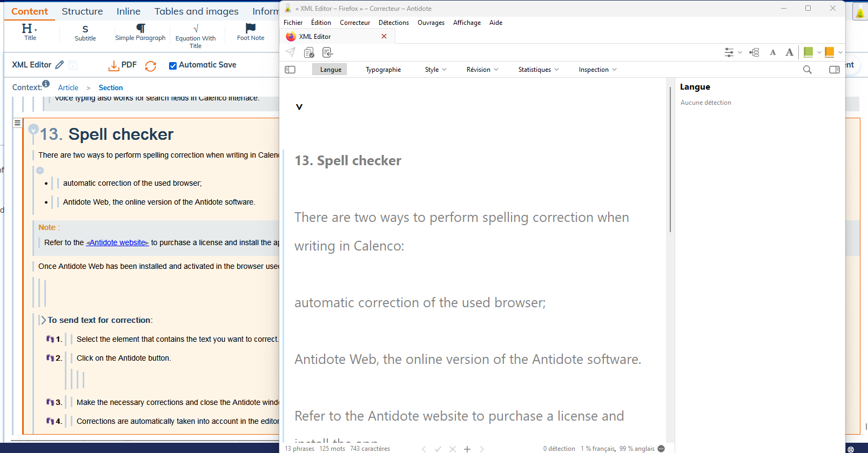The height and width of the screenshot is (453, 868).
Task: Open the context info icon
Action: [46, 84]
